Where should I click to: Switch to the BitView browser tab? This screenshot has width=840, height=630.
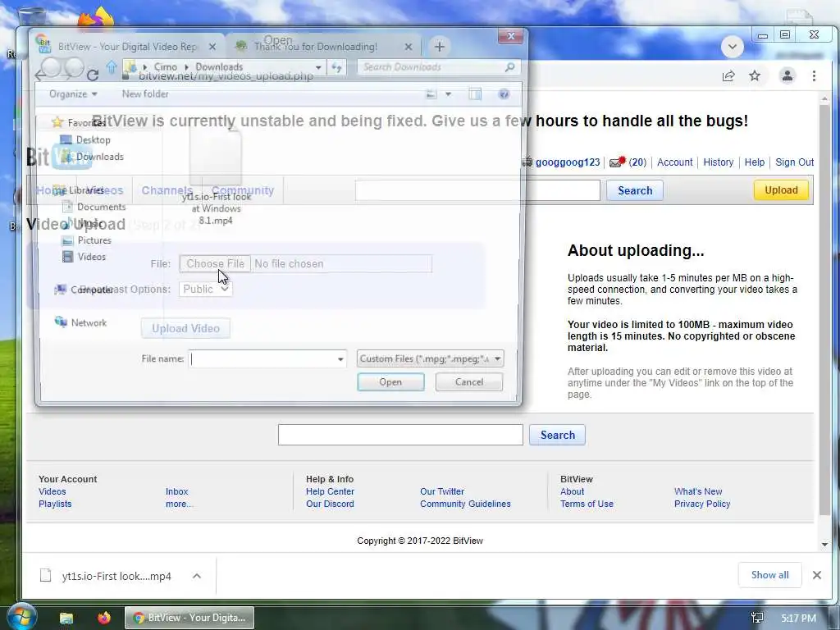[x=127, y=47]
